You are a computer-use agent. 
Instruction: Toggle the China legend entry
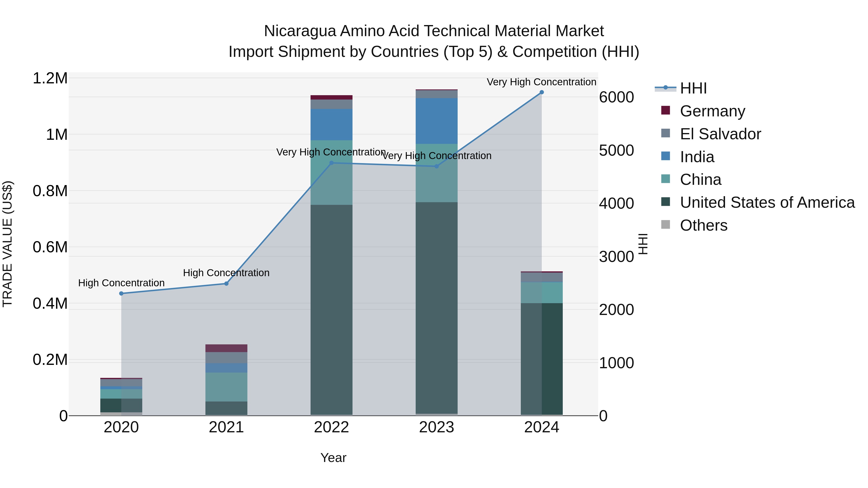point(692,180)
